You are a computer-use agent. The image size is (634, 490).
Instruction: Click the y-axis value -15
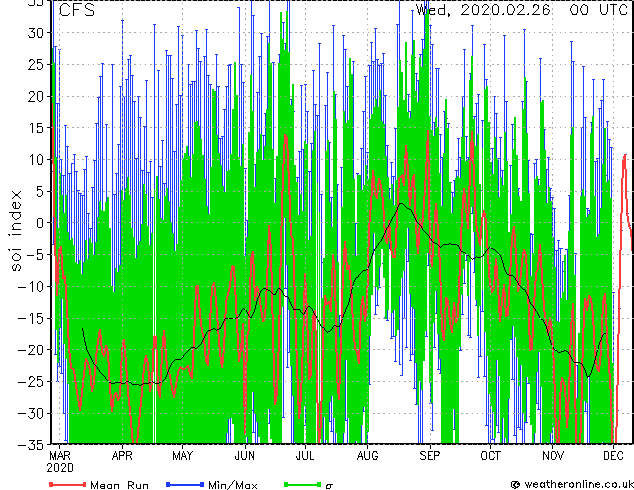(30, 318)
